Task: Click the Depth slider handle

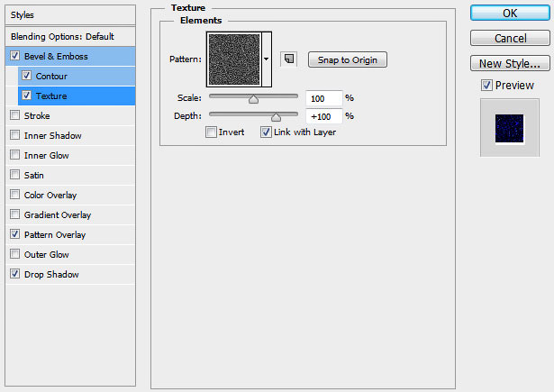Action: tap(276, 117)
